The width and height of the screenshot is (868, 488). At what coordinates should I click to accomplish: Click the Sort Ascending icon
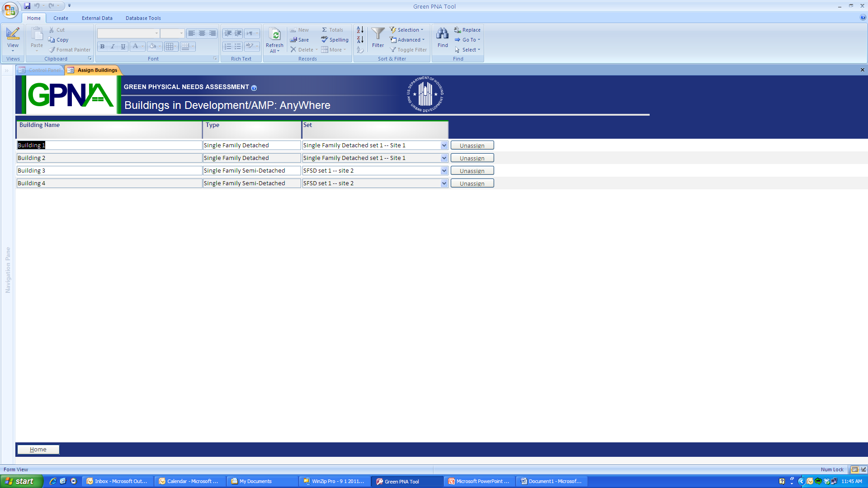click(360, 30)
